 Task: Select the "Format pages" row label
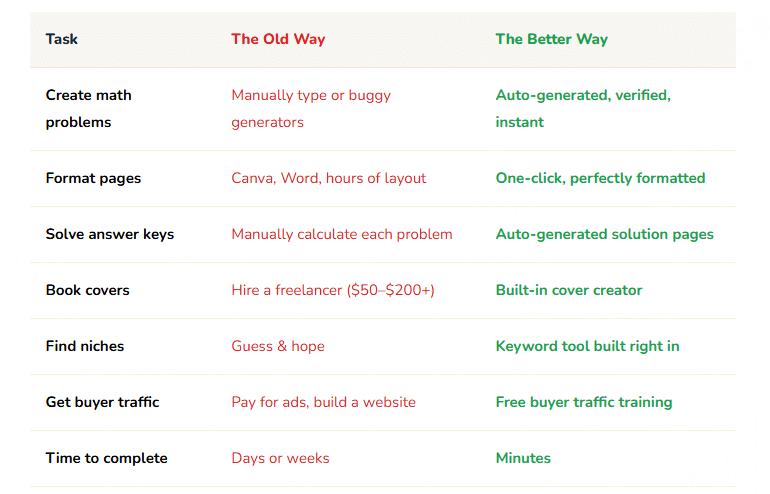tap(93, 178)
